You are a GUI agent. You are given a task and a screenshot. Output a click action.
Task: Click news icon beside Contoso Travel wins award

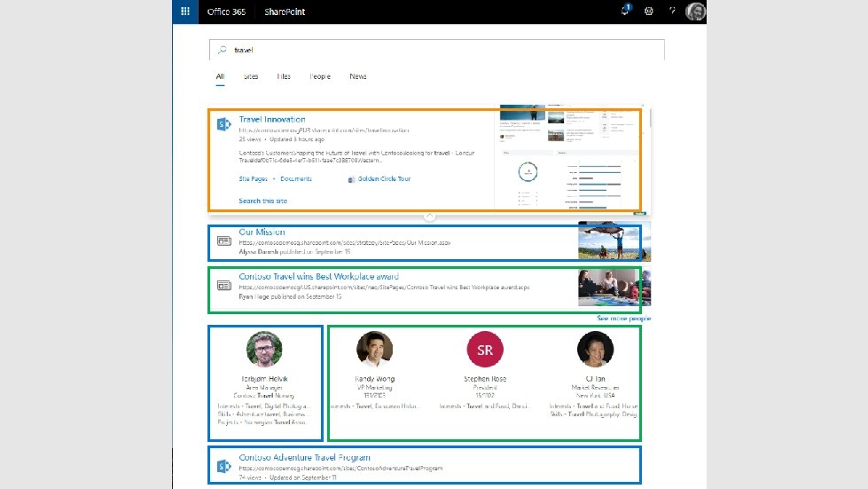pyautogui.click(x=223, y=285)
